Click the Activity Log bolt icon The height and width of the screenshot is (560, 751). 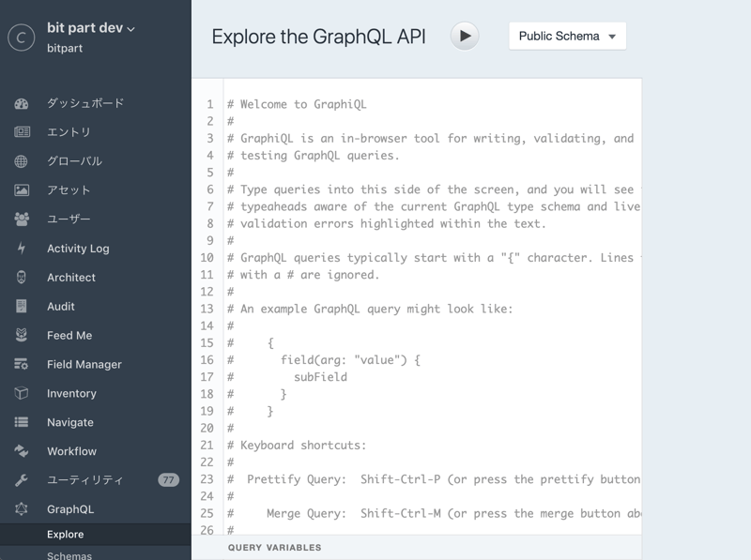tap(22, 249)
